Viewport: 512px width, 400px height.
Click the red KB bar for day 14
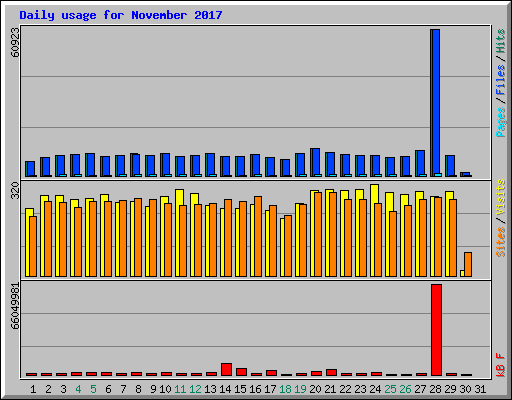click(226, 369)
